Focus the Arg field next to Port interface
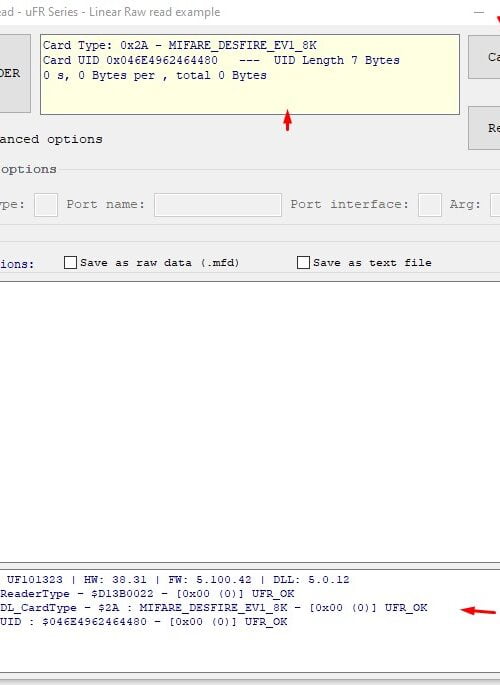The image size is (500, 685). coord(495,205)
